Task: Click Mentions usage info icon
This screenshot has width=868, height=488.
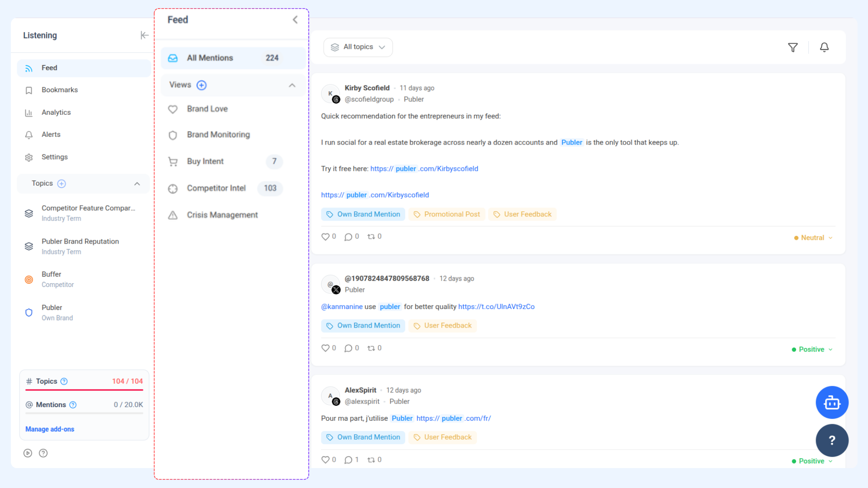Action: (73, 405)
